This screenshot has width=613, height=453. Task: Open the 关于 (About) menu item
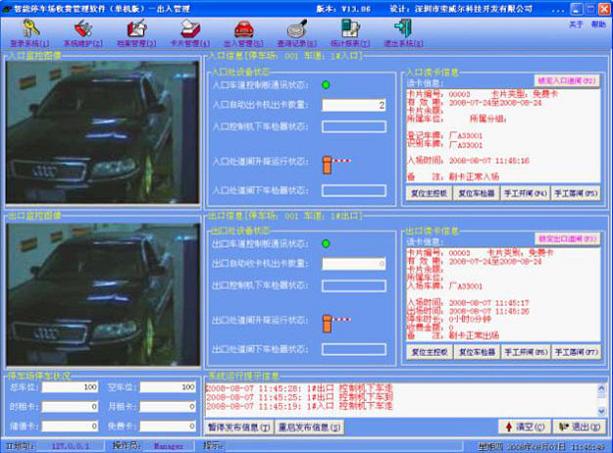point(576,23)
